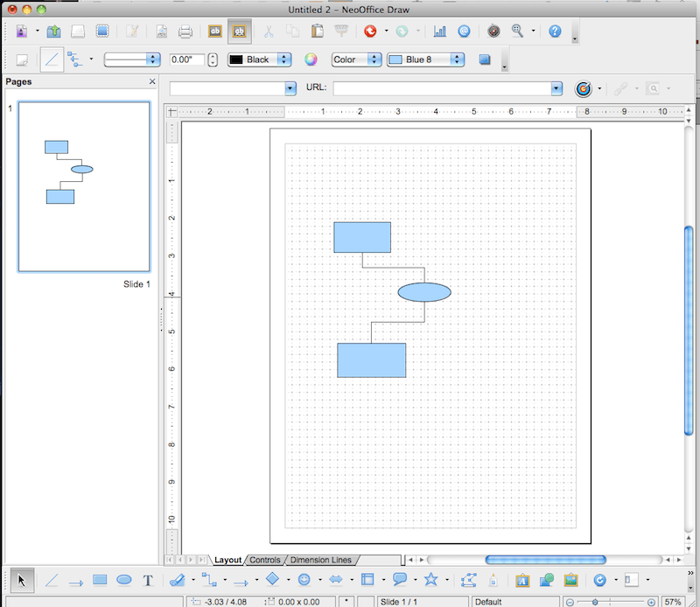The width and height of the screenshot is (700, 607).
Task: Select the Text tool
Action: (148, 580)
